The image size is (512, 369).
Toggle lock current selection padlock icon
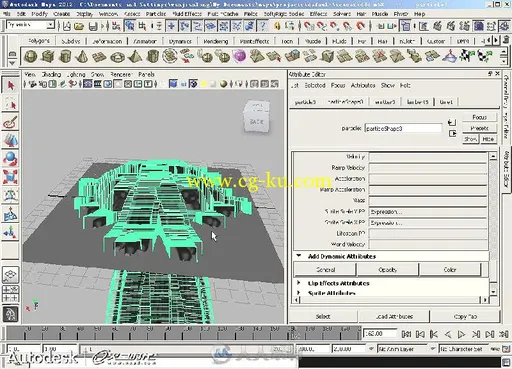point(277,26)
